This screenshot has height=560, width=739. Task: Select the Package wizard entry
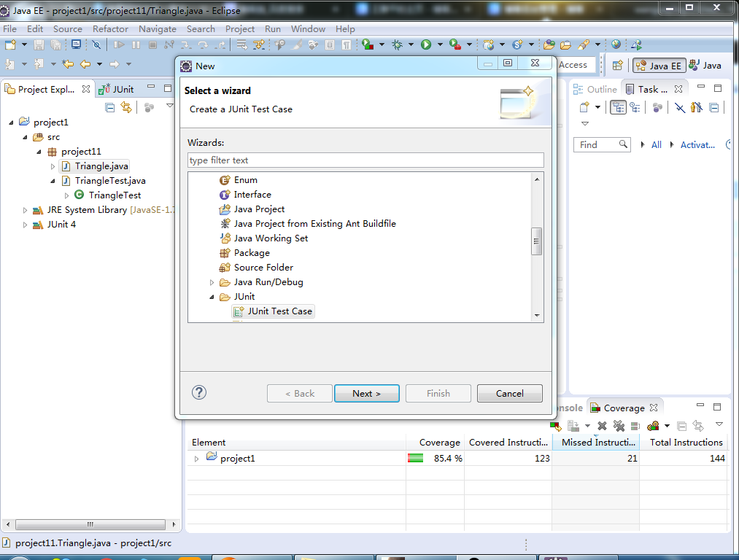coord(244,253)
